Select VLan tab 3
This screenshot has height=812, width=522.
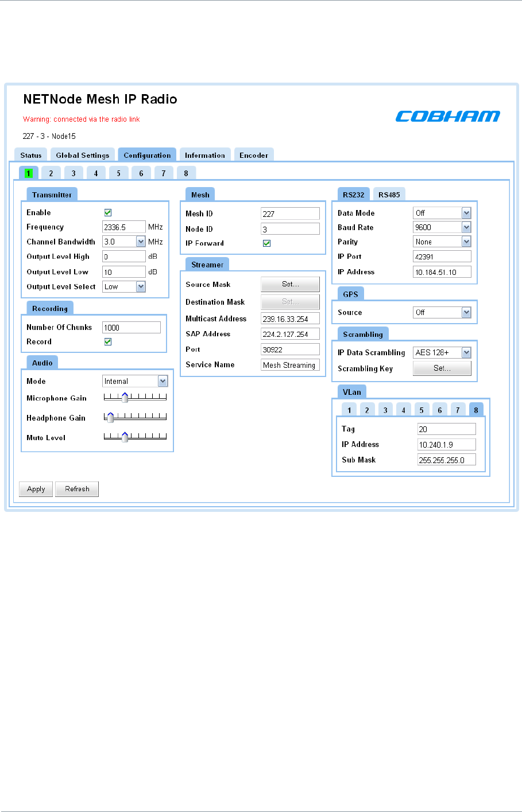385,410
